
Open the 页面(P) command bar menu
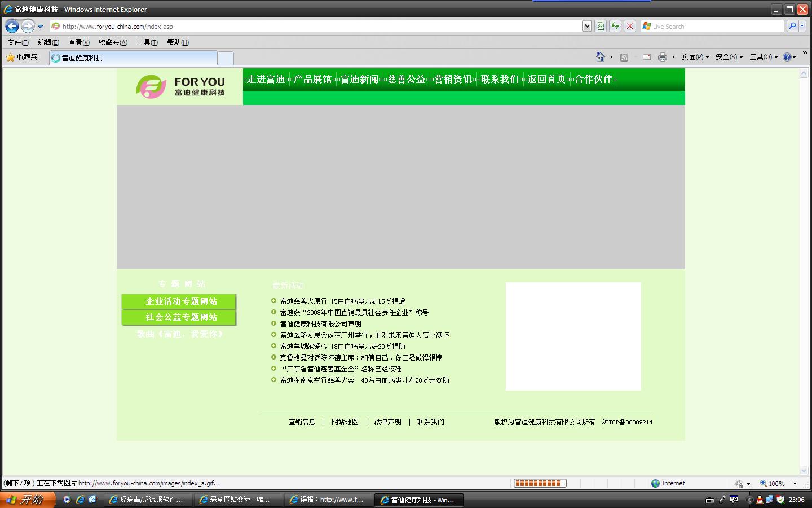(695, 57)
